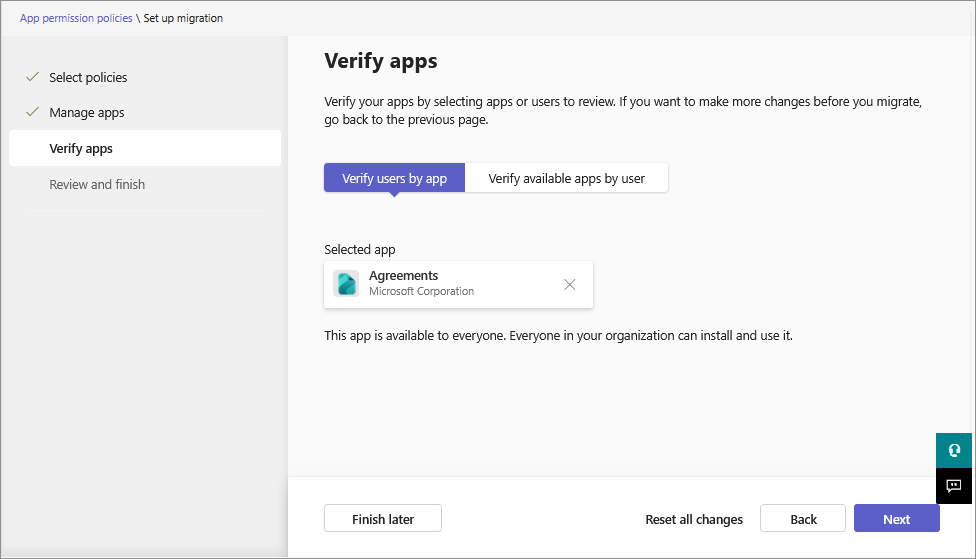Screen dimensions: 976x559
Task: Click Set up migration breadcrumb text
Action: [183, 18]
